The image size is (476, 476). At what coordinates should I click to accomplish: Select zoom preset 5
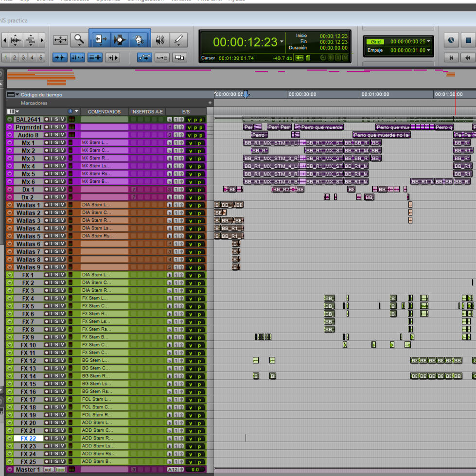[x=41, y=57]
